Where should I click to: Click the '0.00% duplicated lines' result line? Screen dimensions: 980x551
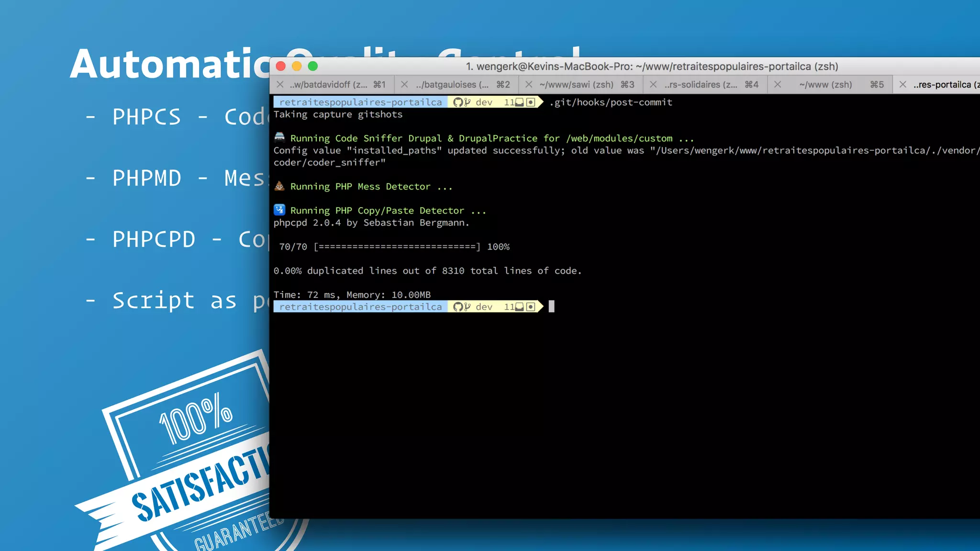click(427, 271)
